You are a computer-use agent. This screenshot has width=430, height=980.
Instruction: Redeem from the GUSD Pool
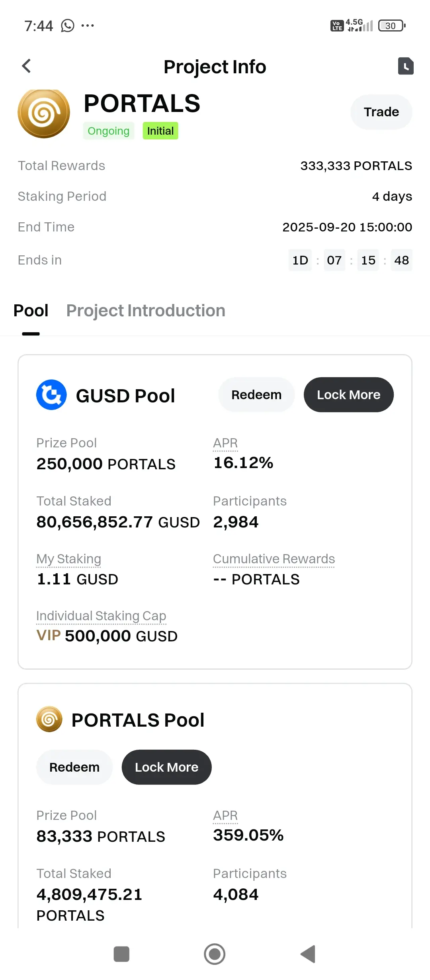click(x=256, y=395)
